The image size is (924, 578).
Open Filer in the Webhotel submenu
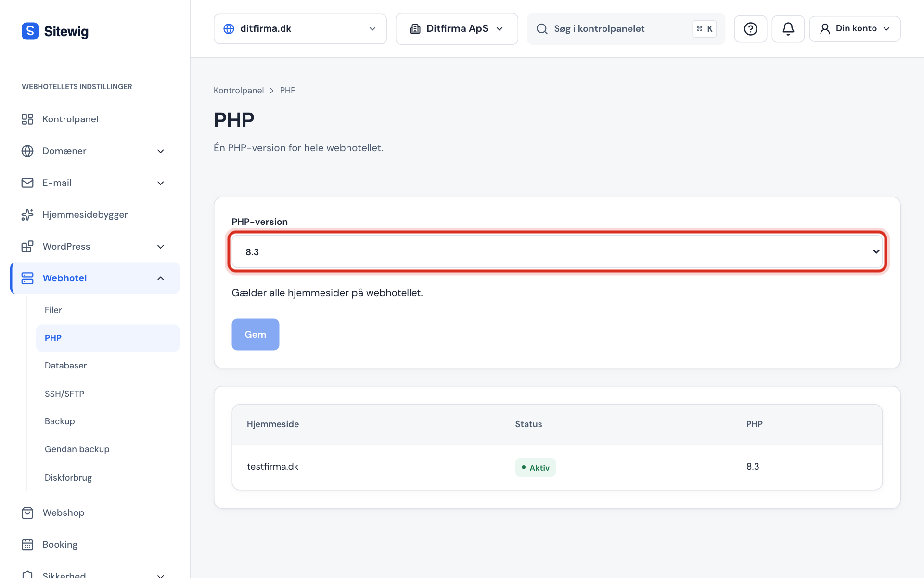pos(108,310)
